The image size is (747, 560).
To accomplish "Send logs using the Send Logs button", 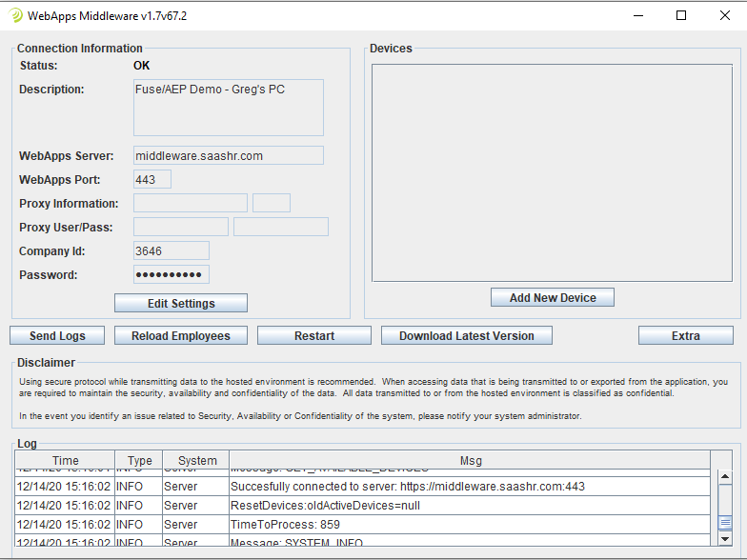I will point(57,335).
